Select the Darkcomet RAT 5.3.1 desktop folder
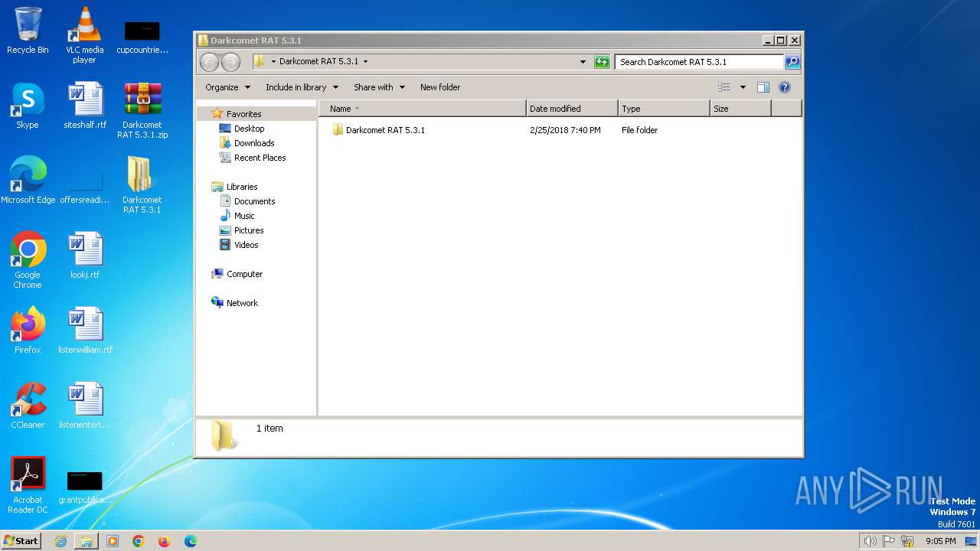 [x=142, y=185]
